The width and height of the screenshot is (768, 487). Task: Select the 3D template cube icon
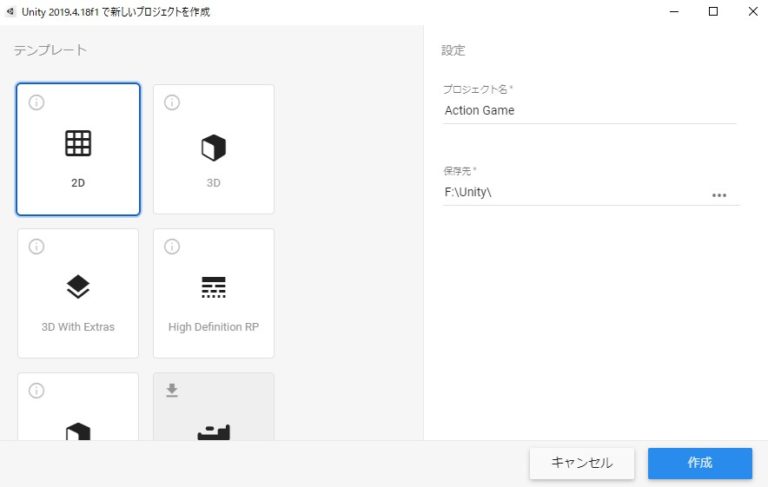coord(213,149)
